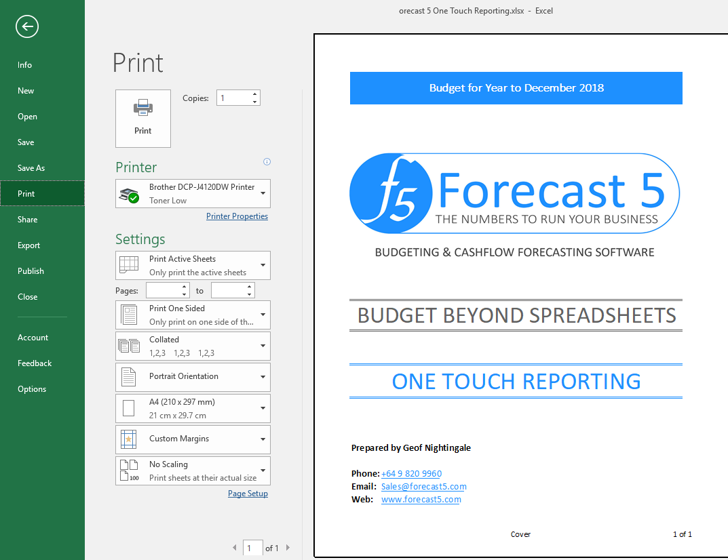Click the Print Active Sheets grid icon

129,264
